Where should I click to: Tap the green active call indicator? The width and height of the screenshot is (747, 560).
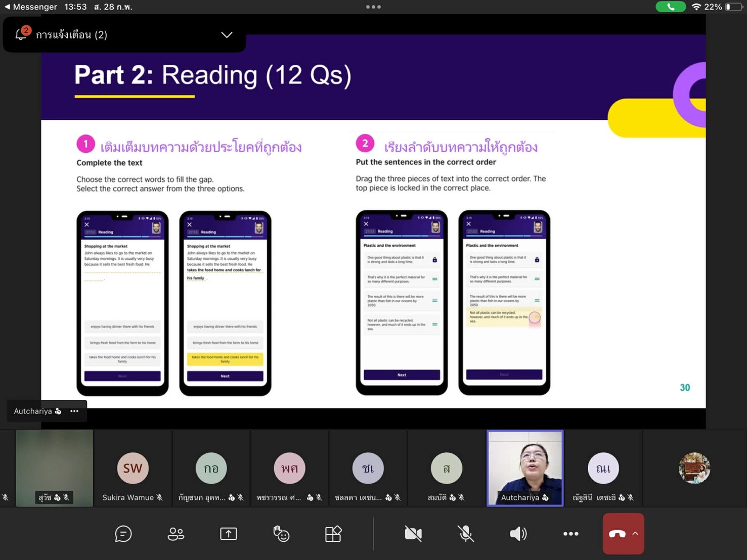(x=670, y=7)
